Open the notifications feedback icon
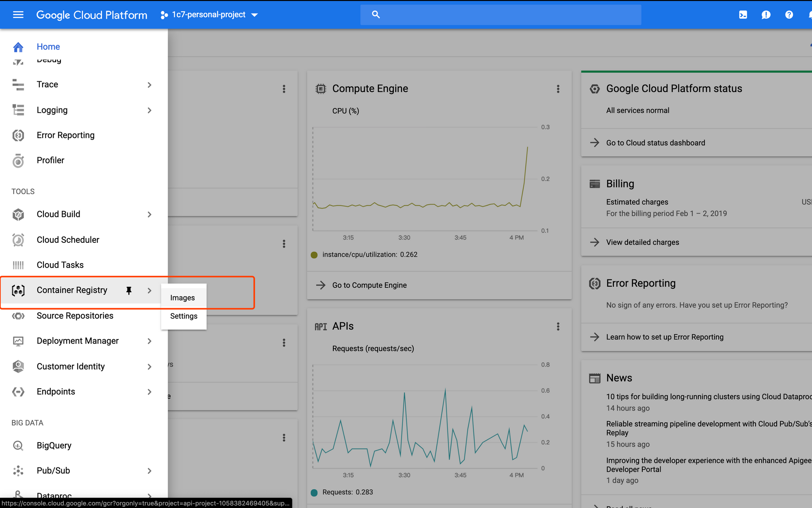 tap(766, 15)
